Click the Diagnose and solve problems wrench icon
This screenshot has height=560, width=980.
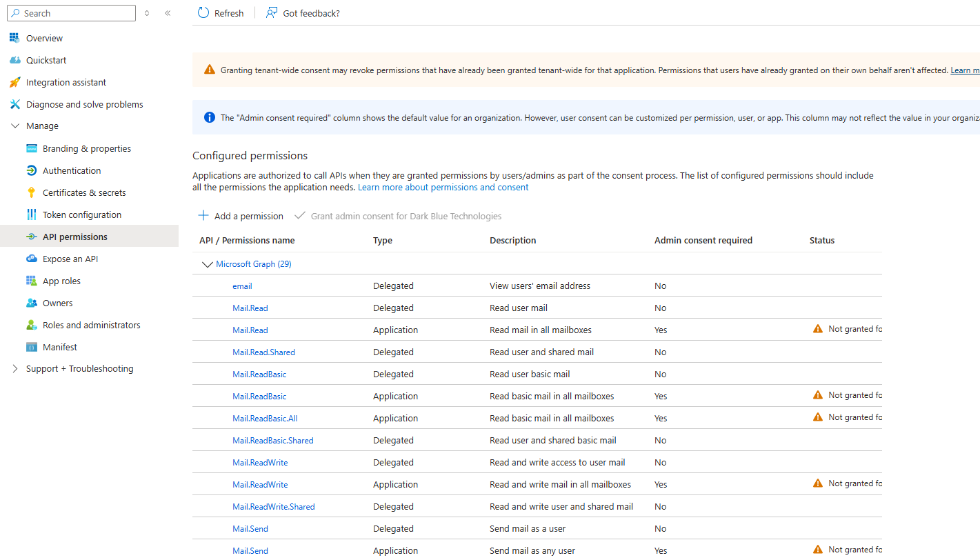click(x=14, y=104)
